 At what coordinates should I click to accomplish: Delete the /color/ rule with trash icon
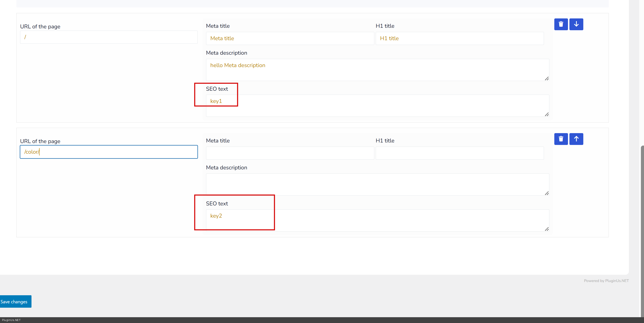pos(561,139)
